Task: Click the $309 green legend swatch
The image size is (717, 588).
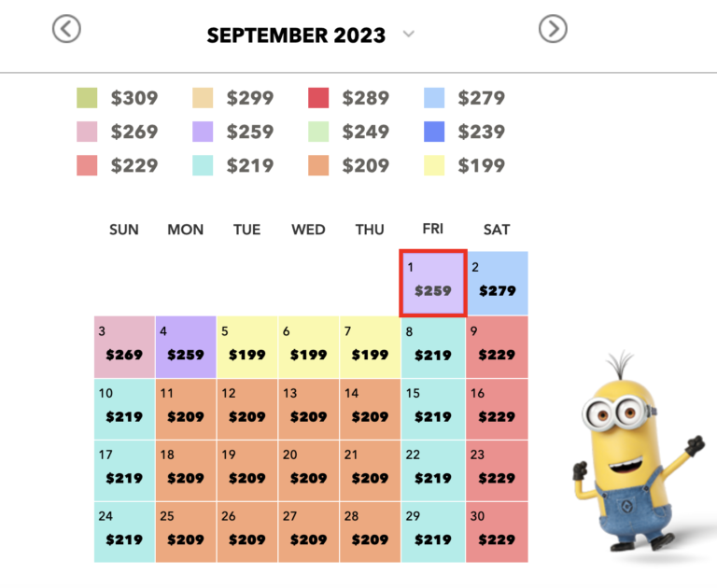Action: coord(87,98)
